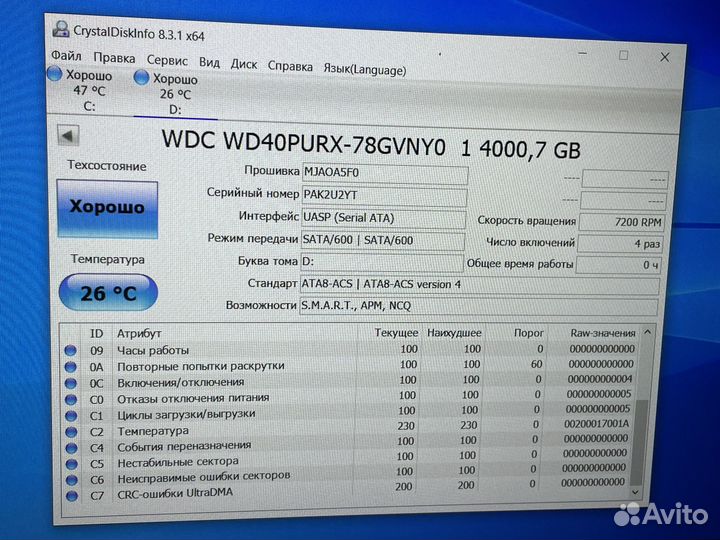Click the Наихудшее column header
This screenshot has height=540, width=720.
(x=454, y=333)
